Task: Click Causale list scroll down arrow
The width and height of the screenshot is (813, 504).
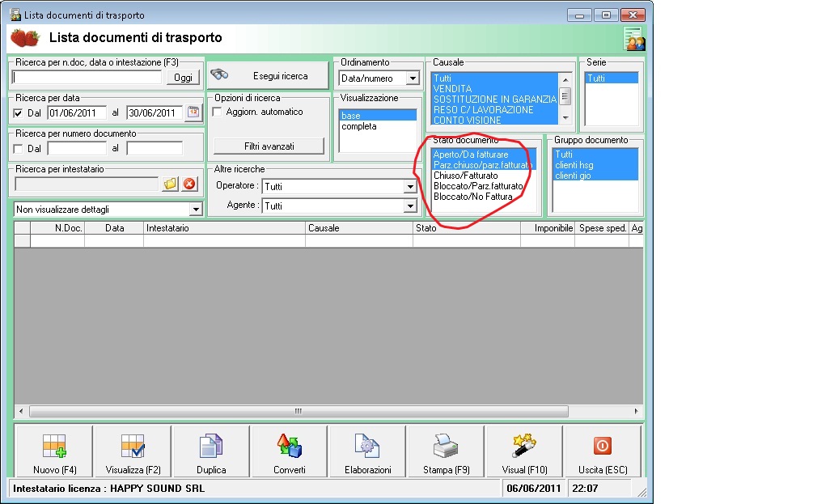Action: [x=565, y=117]
